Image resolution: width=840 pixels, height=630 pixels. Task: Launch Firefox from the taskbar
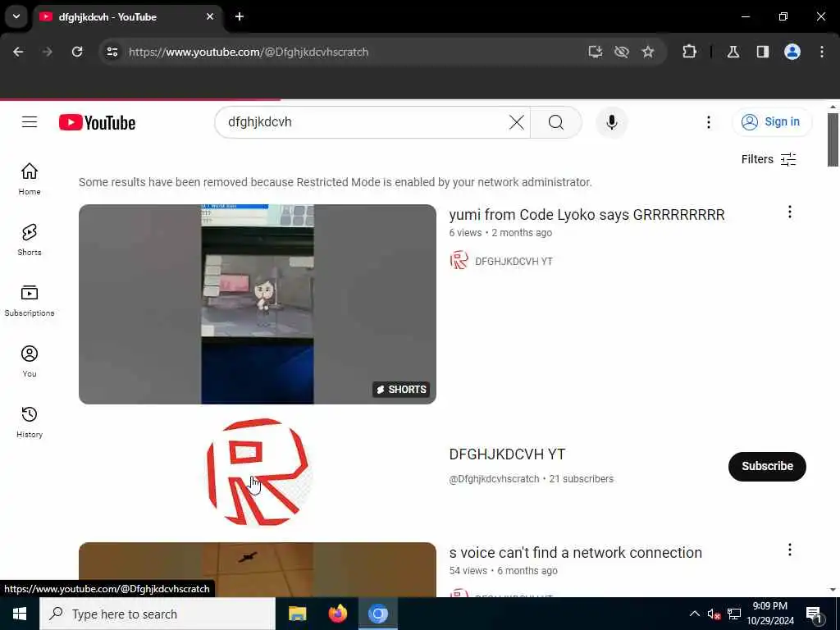[337, 614]
